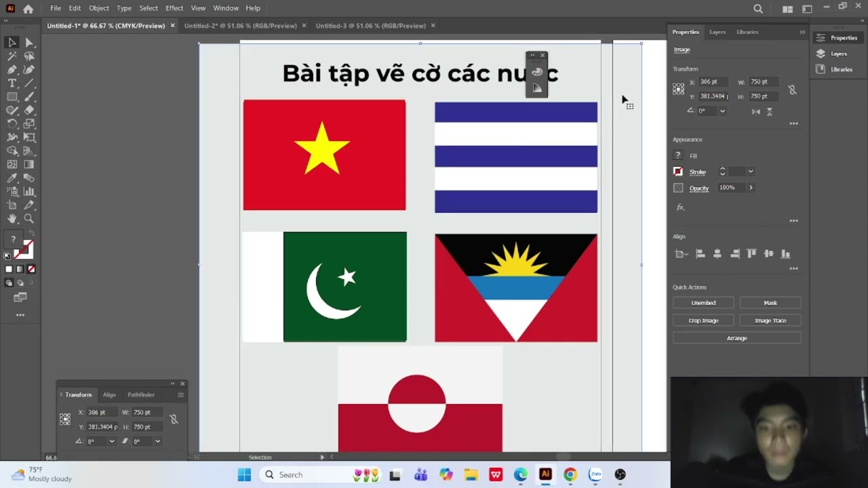This screenshot has width=868, height=488.
Task: Open shear angle dropdown in floating Transform panel
Action: point(157,441)
